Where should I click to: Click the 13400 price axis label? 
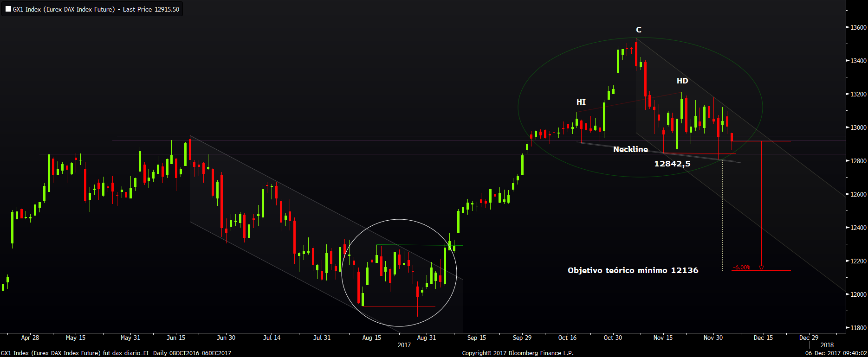point(858,61)
